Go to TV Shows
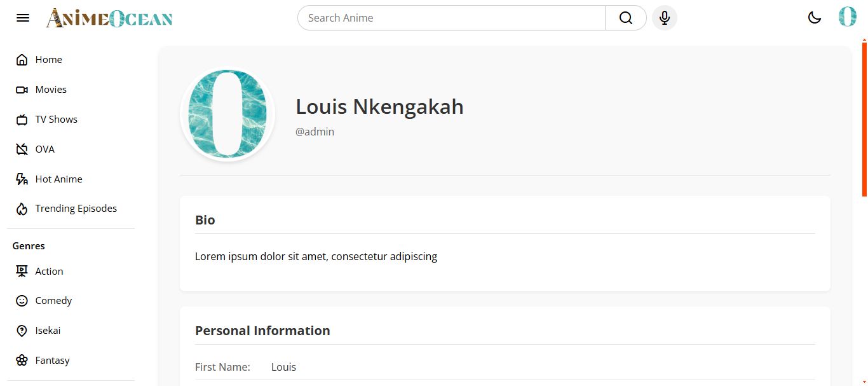Screen dimensions: 868x386 pos(56,120)
